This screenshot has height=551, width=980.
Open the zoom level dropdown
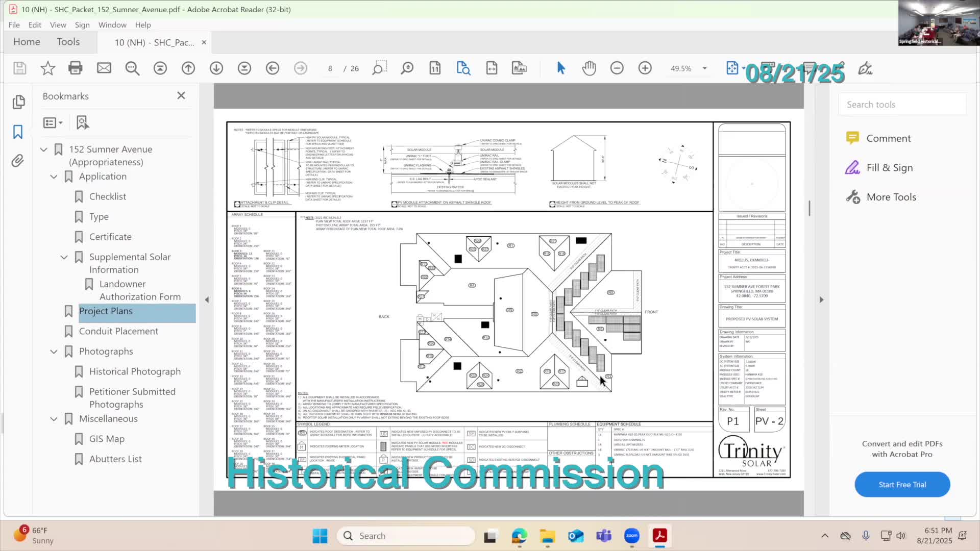point(704,68)
